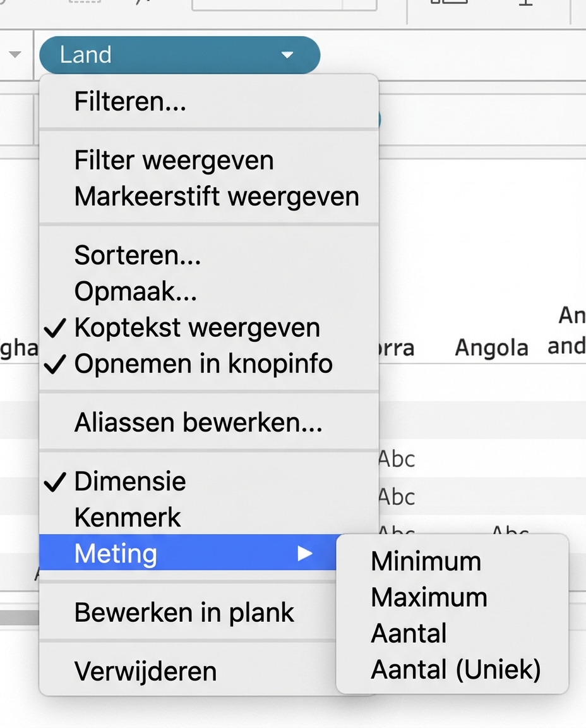Choose Minimum aggregation

pos(424,561)
